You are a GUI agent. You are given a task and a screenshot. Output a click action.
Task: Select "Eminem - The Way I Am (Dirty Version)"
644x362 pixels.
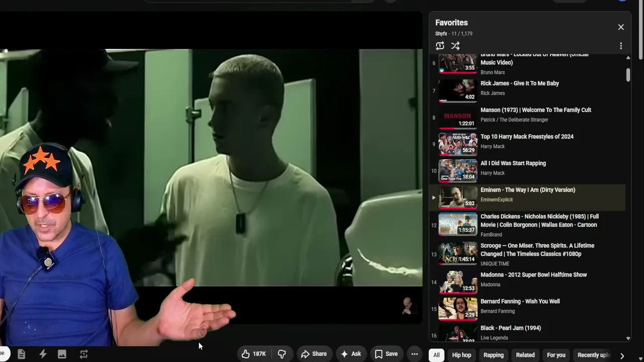tap(528, 190)
